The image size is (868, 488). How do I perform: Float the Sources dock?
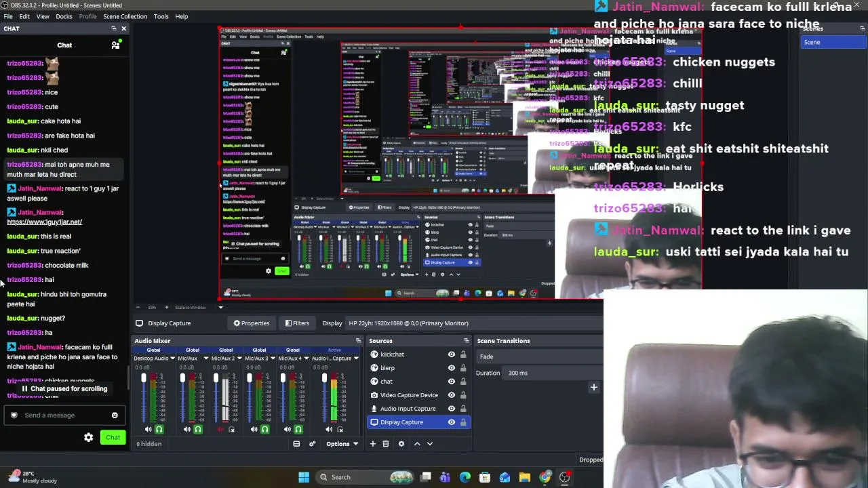point(466,341)
